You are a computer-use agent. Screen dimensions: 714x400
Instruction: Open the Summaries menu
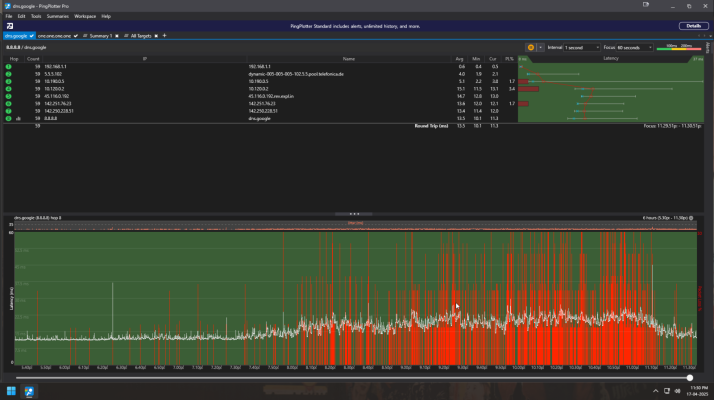pyautogui.click(x=57, y=16)
